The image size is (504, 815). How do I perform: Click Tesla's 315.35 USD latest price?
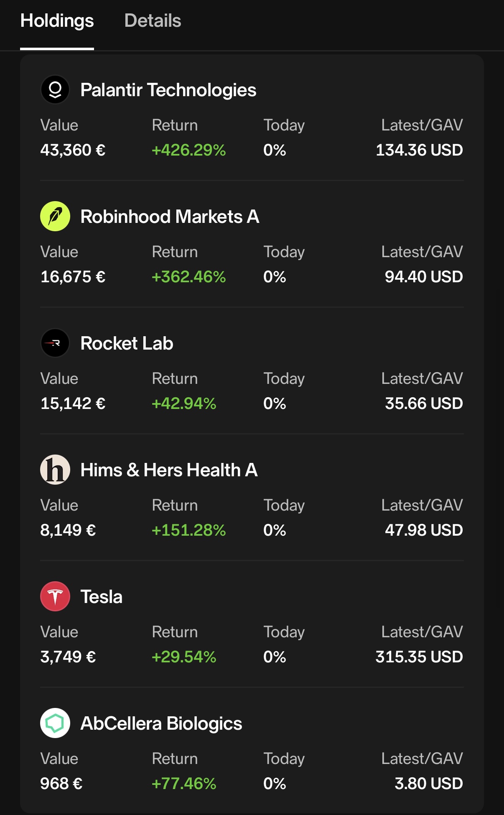pyautogui.click(x=419, y=657)
